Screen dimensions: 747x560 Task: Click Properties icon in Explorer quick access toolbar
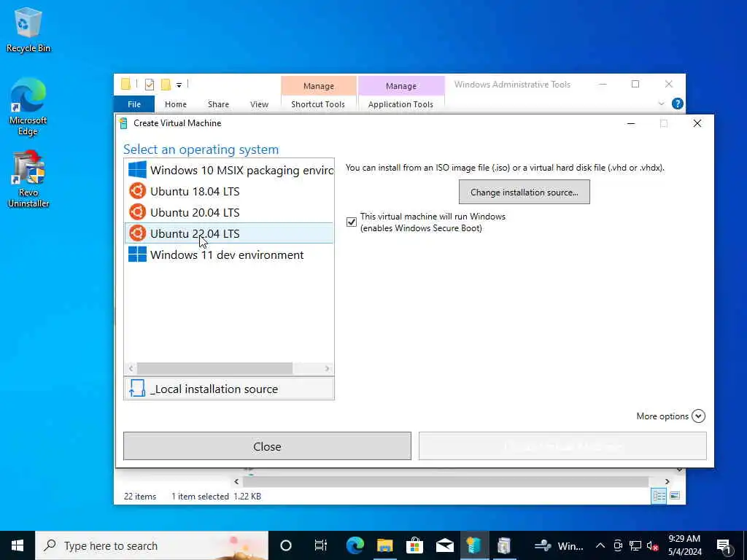[149, 85]
